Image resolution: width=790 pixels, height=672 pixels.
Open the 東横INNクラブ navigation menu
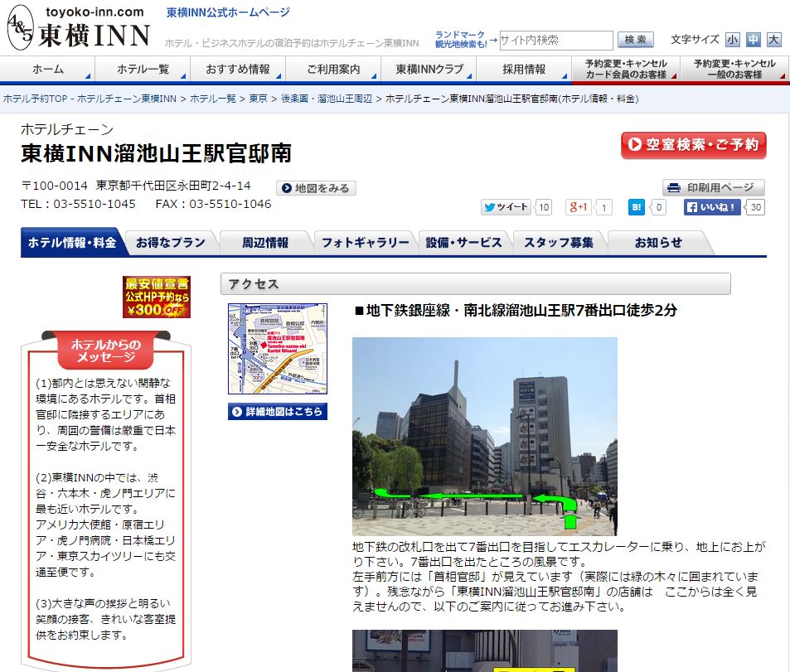[x=429, y=69]
